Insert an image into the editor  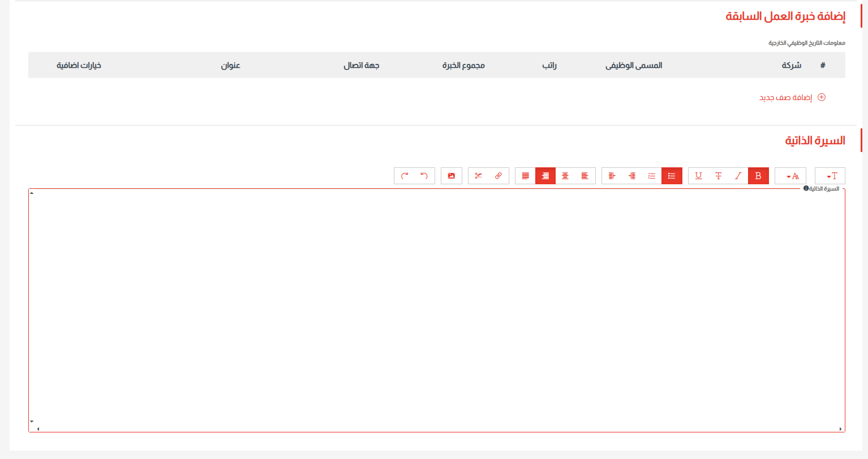[451, 176]
